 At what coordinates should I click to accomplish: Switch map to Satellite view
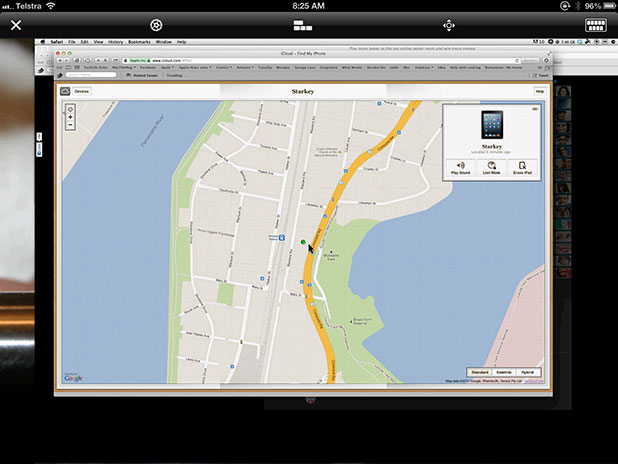[504, 372]
